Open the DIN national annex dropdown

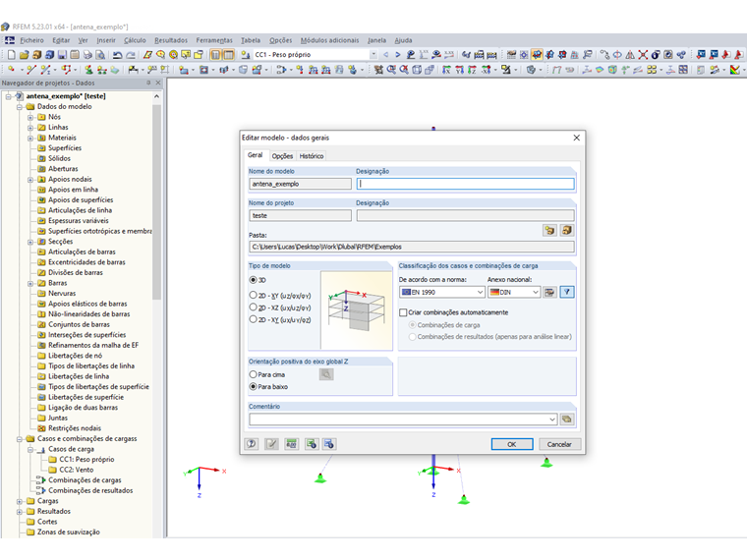(536, 293)
